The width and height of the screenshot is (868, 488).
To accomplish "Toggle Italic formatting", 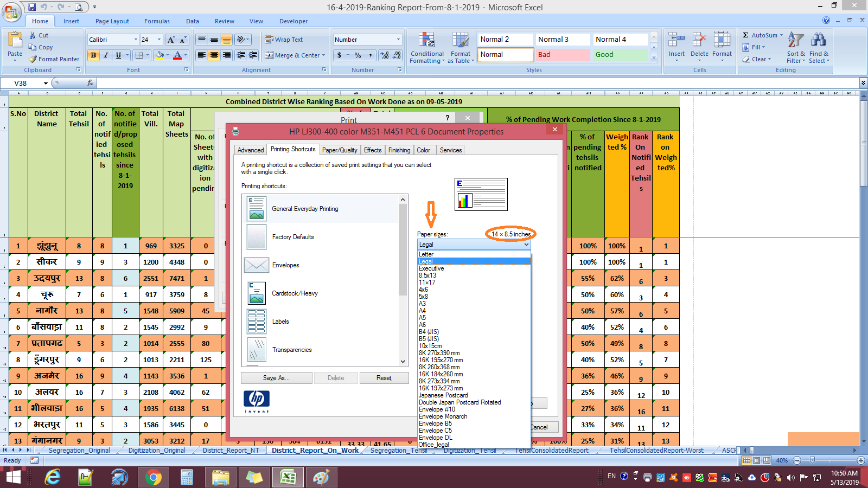I will coord(106,55).
